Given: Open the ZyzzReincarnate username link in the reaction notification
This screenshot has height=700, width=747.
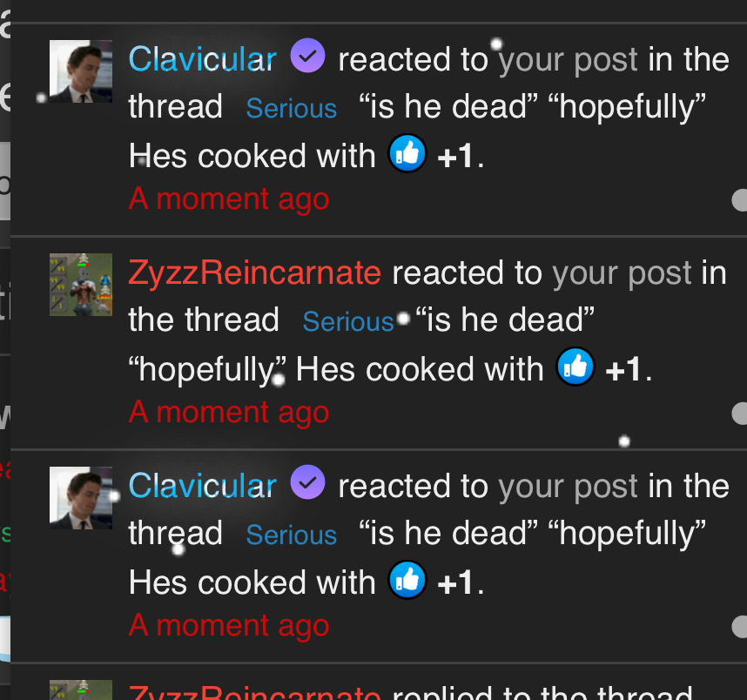Looking at the screenshot, I should 255,273.
